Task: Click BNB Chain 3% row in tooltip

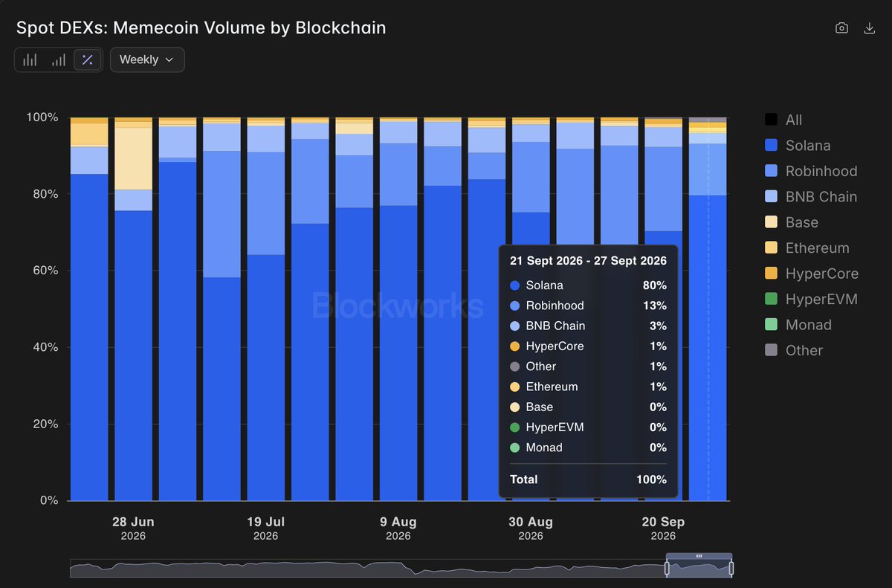Action: click(588, 326)
